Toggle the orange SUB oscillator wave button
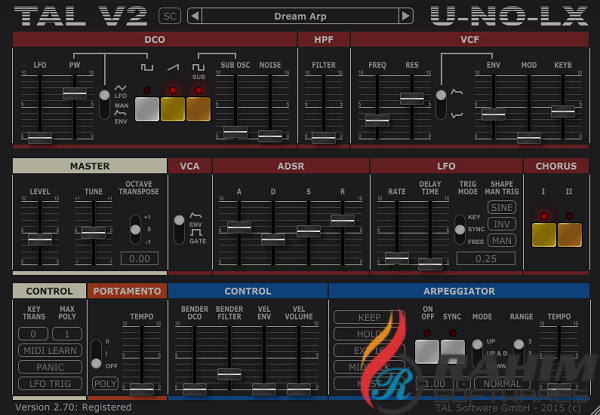 click(x=198, y=109)
